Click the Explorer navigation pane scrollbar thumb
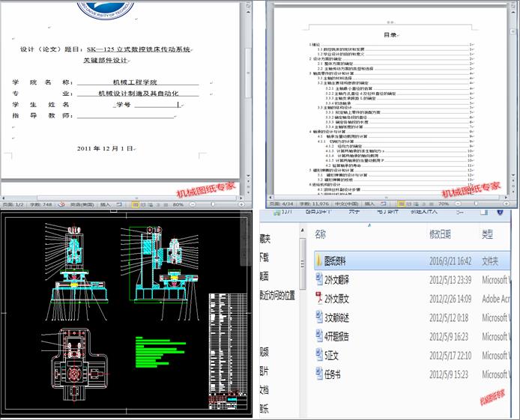The width and height of the screenshot is (520, 420). 303,264
